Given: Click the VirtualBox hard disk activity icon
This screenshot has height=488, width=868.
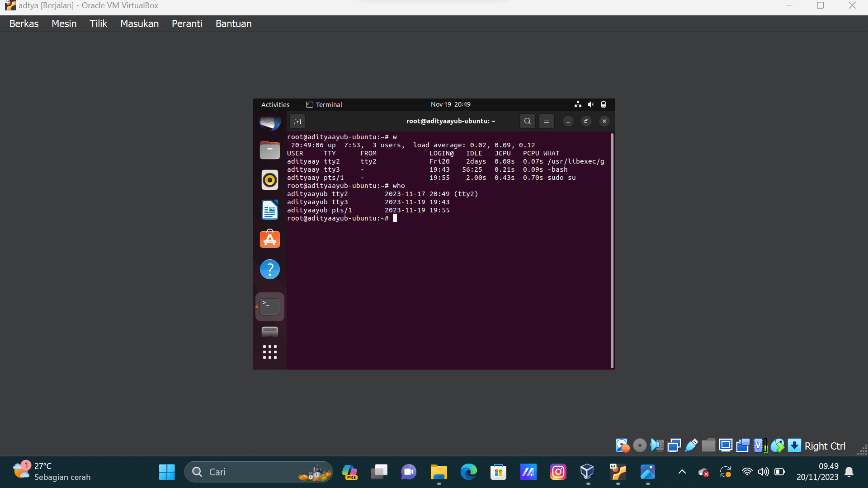Looking at the screenshot, I should point(623,446).
